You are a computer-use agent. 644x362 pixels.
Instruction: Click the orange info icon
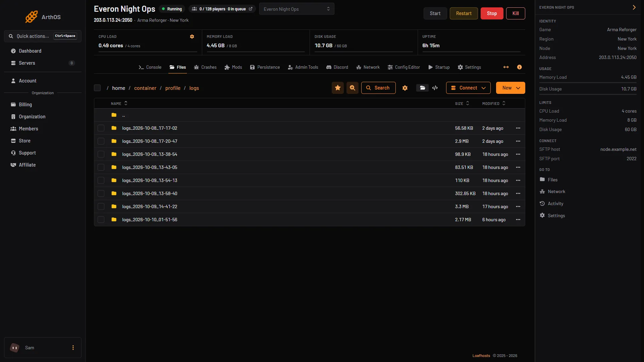coord(519,67)
